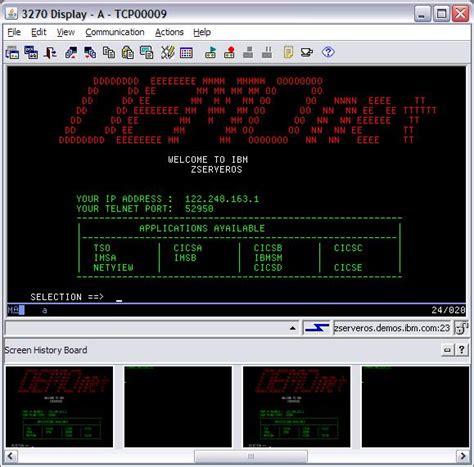
Task: Select the first DEMOnet history thumbnail
Action: (x=59, y=407)
